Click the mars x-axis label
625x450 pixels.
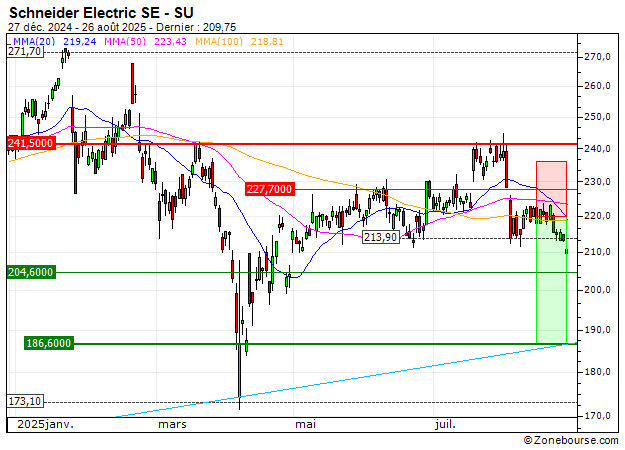pyautogui.click(x=172, y=424)
